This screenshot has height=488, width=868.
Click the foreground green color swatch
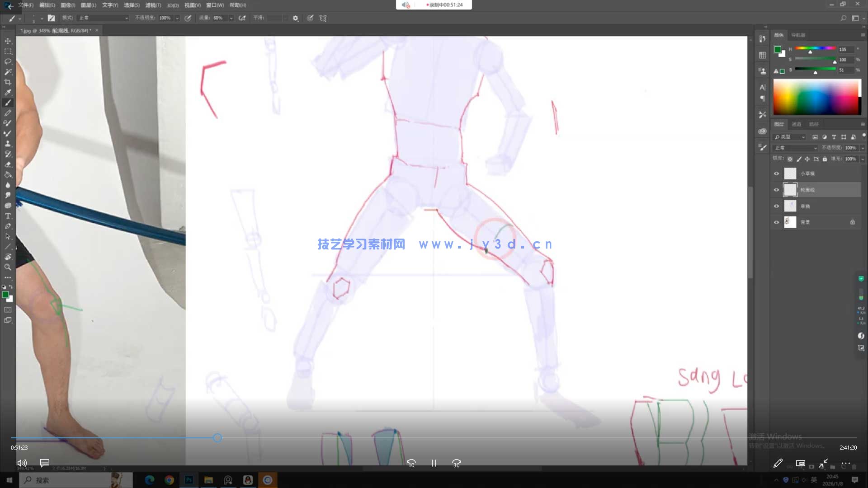pyautogui.click(x=5, y=295)
